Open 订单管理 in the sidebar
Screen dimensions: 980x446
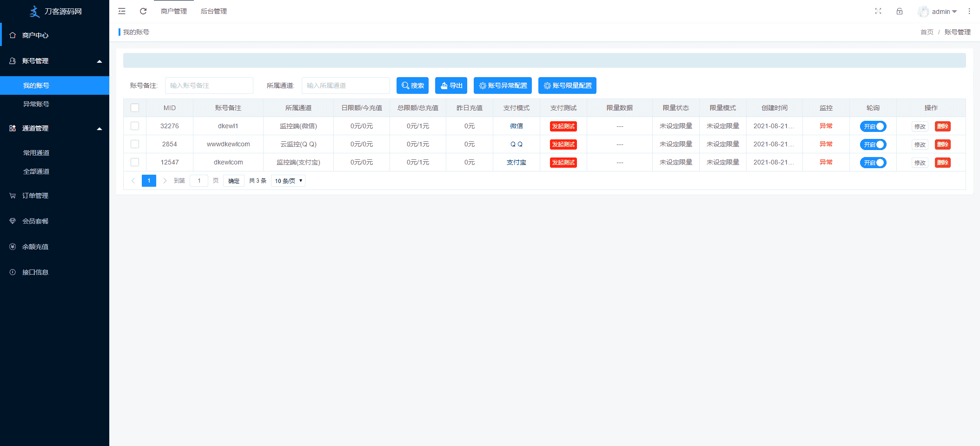(x=35, y=196)
